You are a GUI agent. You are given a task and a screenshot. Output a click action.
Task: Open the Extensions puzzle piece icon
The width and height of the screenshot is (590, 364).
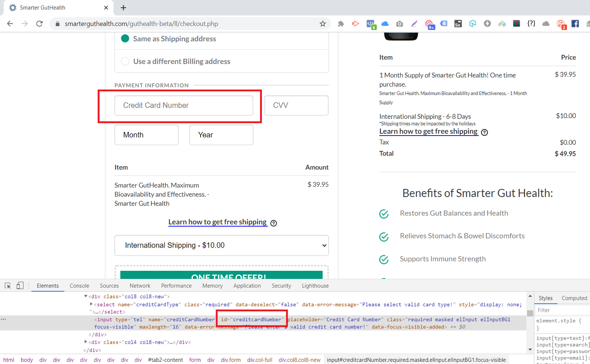[341, 24]
